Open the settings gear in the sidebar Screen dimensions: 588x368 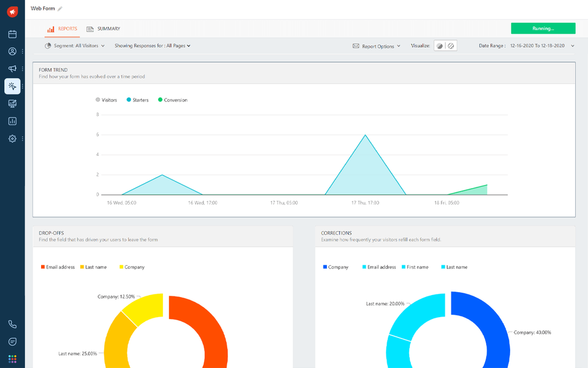[12, 139]
